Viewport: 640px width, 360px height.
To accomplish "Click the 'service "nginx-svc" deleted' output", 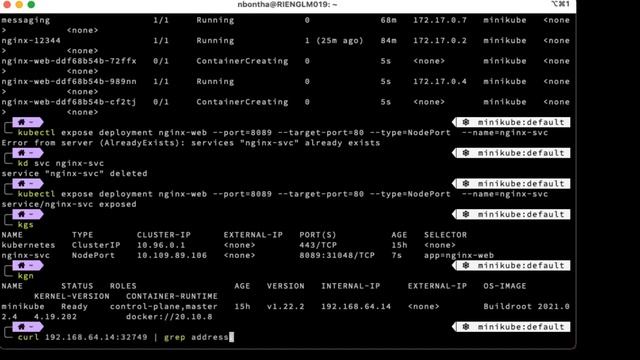I will point(74,173).
